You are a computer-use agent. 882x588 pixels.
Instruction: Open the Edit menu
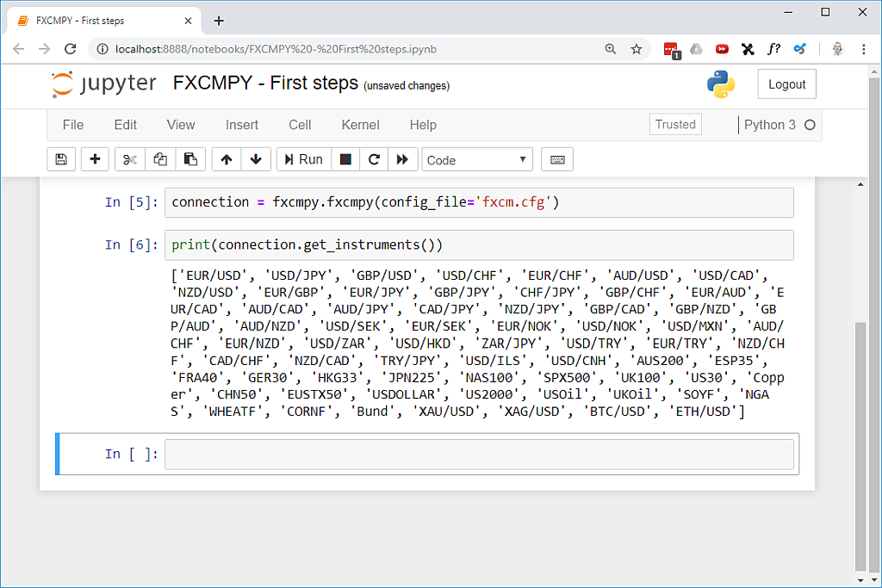click(126, 125)
